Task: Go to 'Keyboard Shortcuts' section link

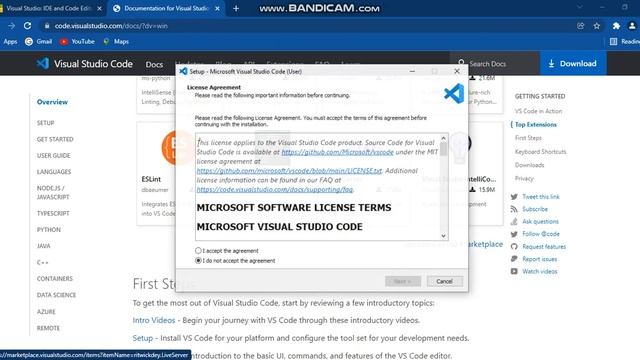Action: (540, 151)
